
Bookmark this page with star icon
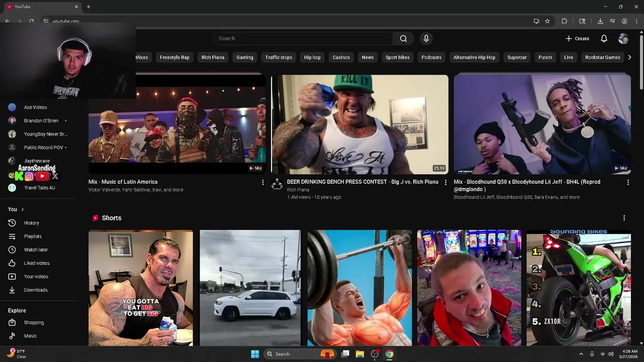[x=547, y=21]
